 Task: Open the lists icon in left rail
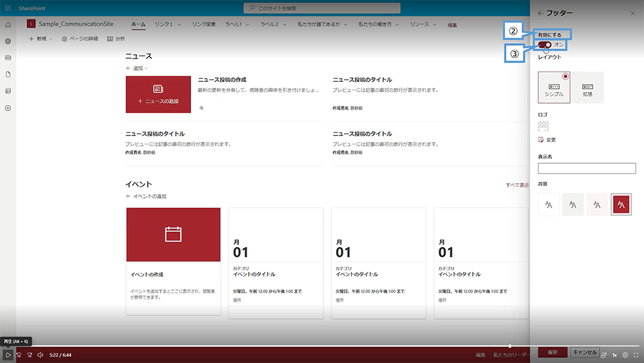(x=8, y=91)
